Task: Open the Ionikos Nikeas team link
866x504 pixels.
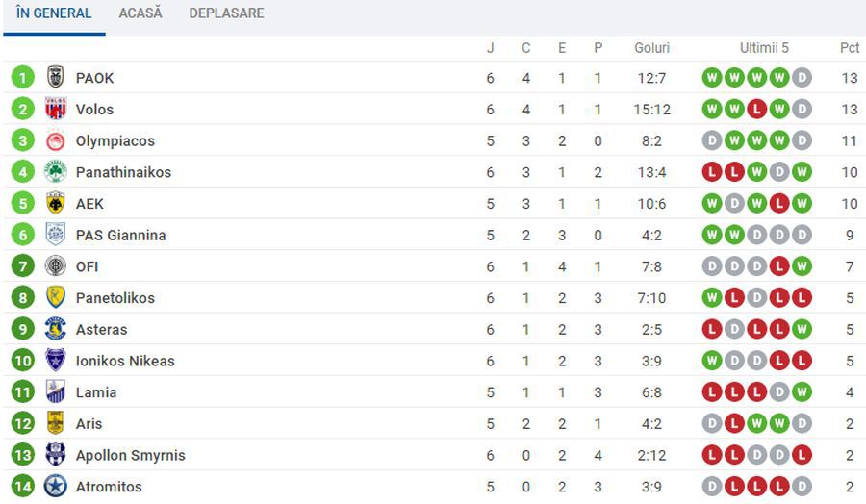Action: click(x=125, y=361)
